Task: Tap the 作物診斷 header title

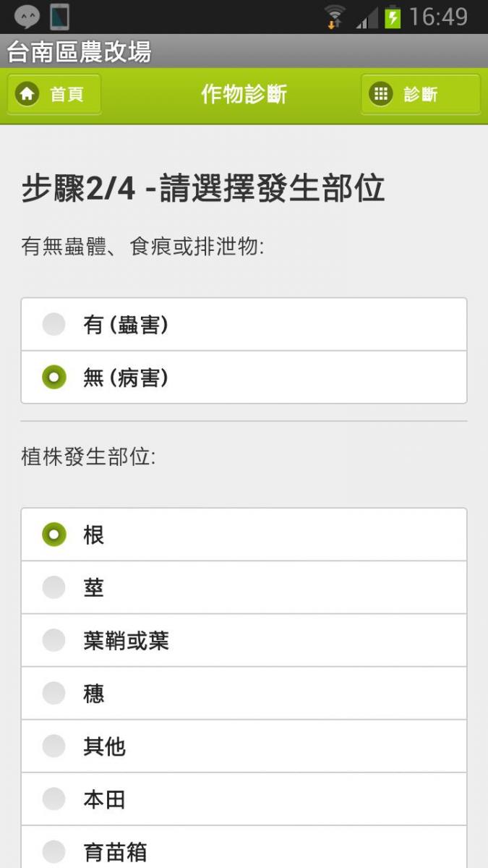Action: 244,94
